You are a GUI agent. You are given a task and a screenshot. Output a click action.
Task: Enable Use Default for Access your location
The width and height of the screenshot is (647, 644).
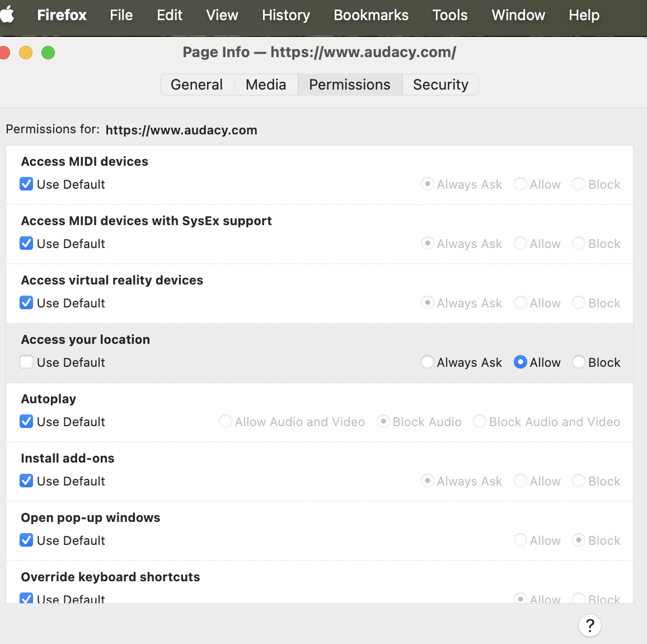coord(26,362)
